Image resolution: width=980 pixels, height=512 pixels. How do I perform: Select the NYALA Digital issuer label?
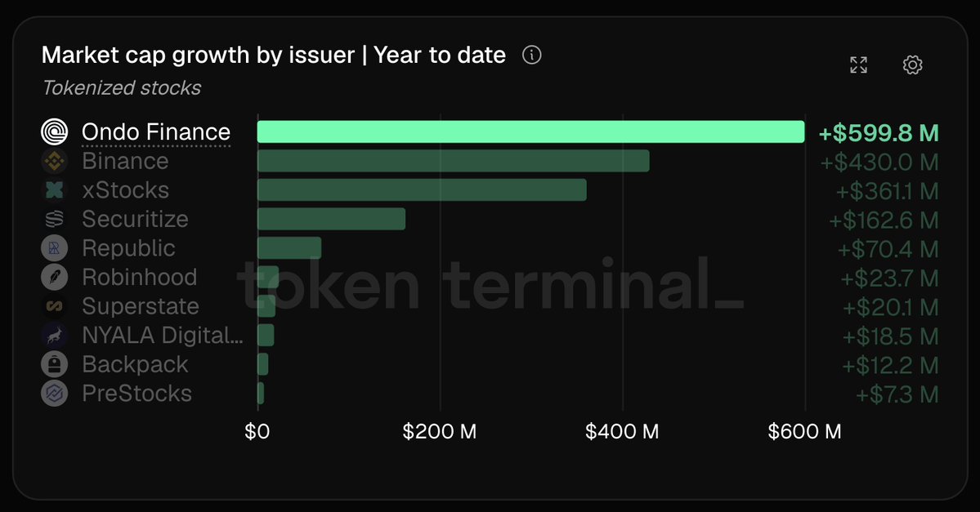163,336
